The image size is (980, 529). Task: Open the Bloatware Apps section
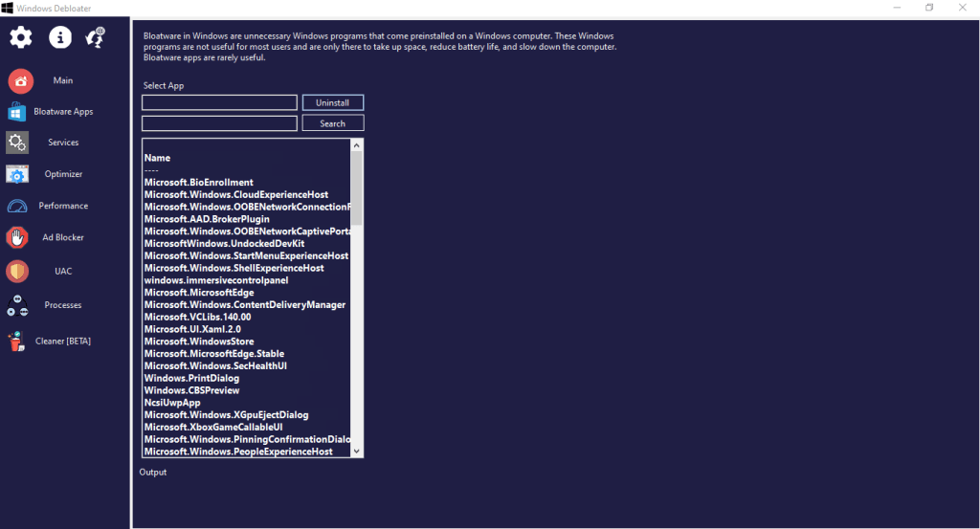click(x=63, y=112)
